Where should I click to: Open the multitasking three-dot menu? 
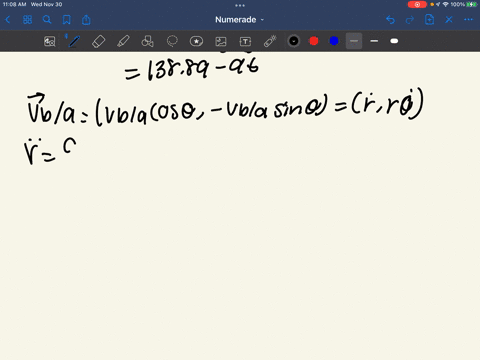pos(240,5)
